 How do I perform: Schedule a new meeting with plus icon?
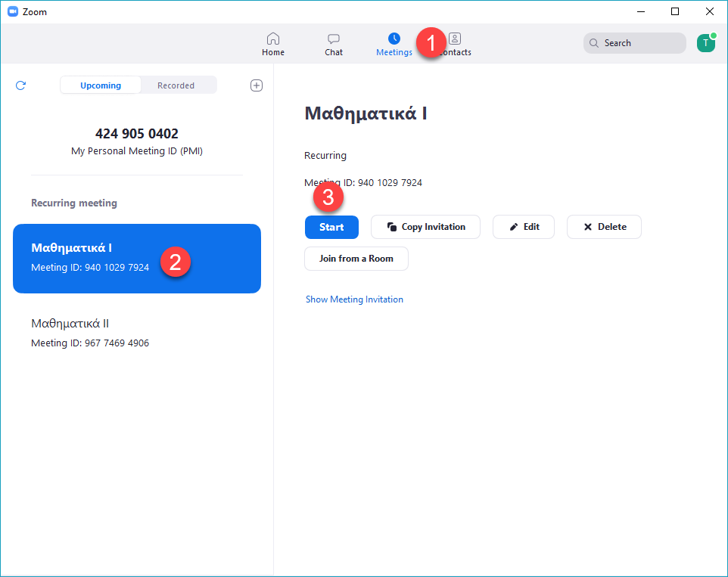tap(257, 85)
